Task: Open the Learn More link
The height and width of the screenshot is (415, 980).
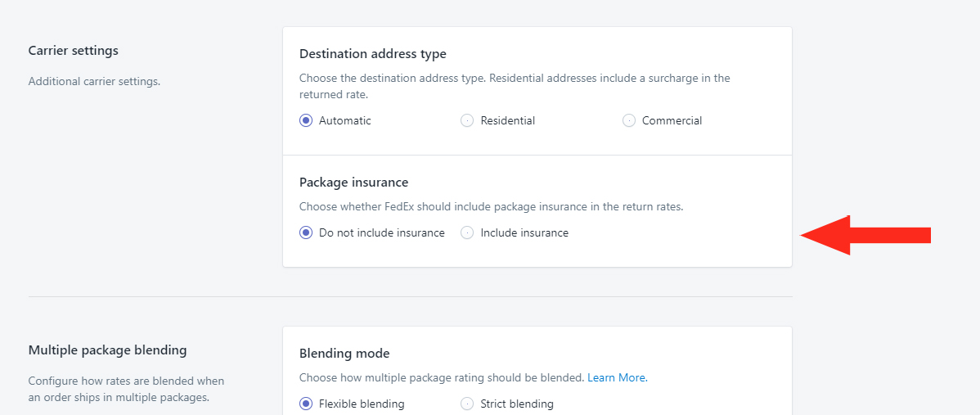Action: [x=618, y=377]
